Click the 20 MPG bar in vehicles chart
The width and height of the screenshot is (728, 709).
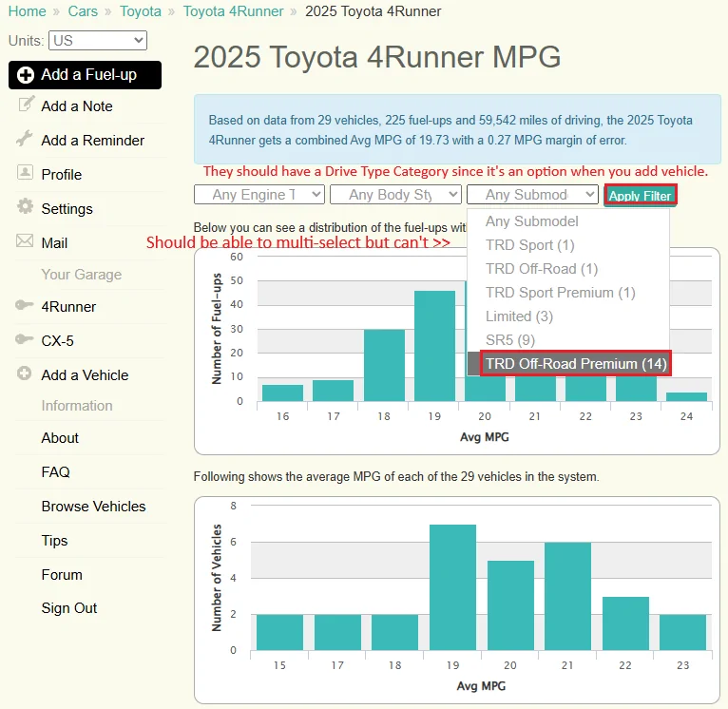pos(510,605)
